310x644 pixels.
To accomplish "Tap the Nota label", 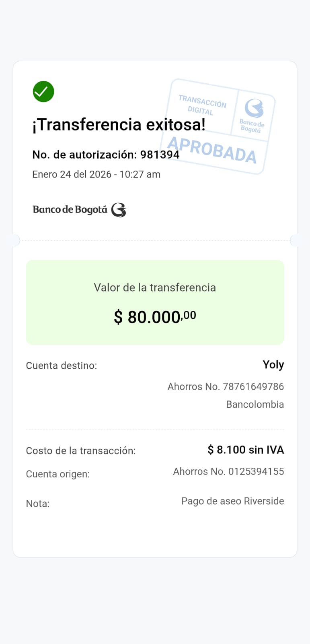I will click(38, 504).
